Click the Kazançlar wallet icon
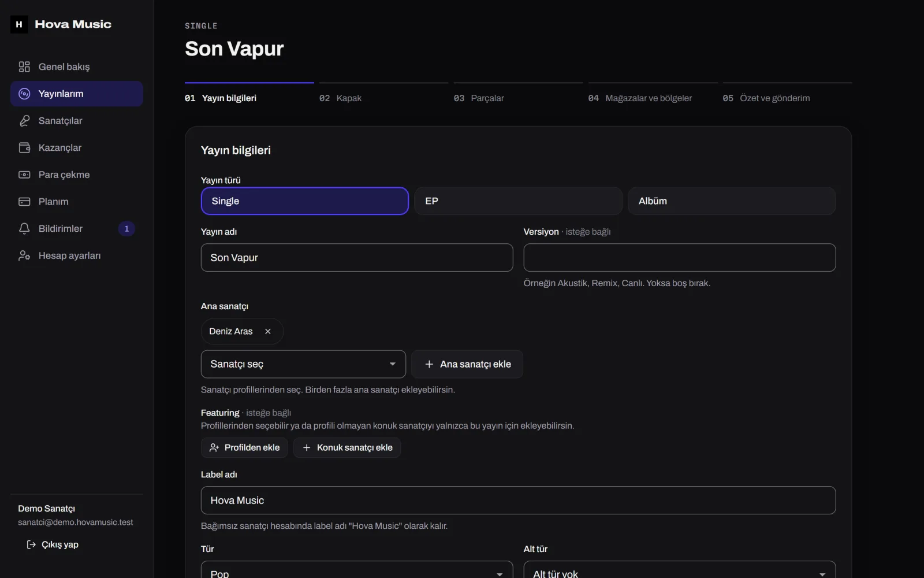924x578 pixels. (24, 148)
